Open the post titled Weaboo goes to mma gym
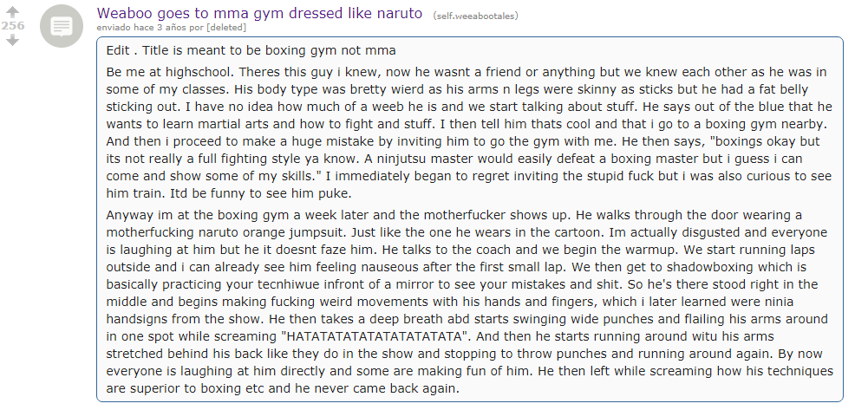Screen dimensions: 868x410 (x=259, y=13)
